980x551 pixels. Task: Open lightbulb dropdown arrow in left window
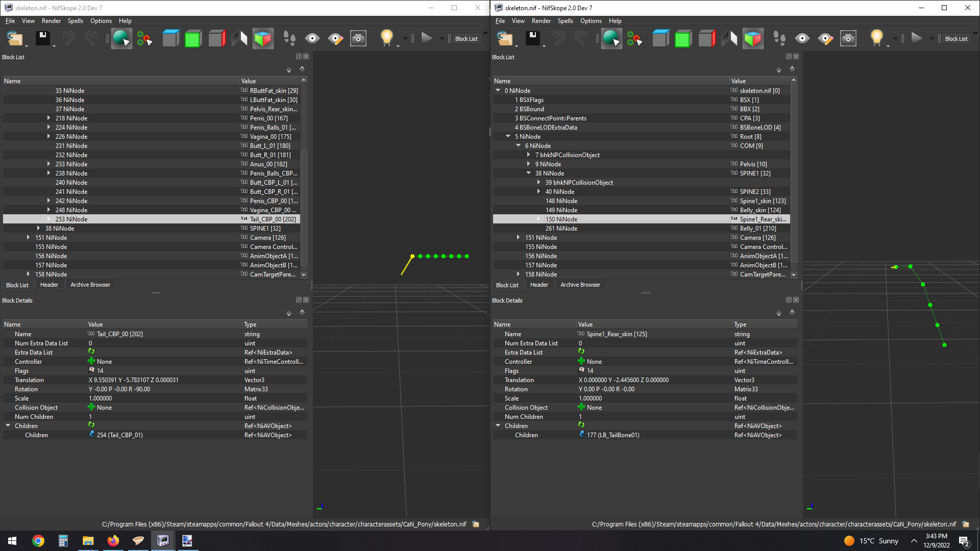pos(398,46)
